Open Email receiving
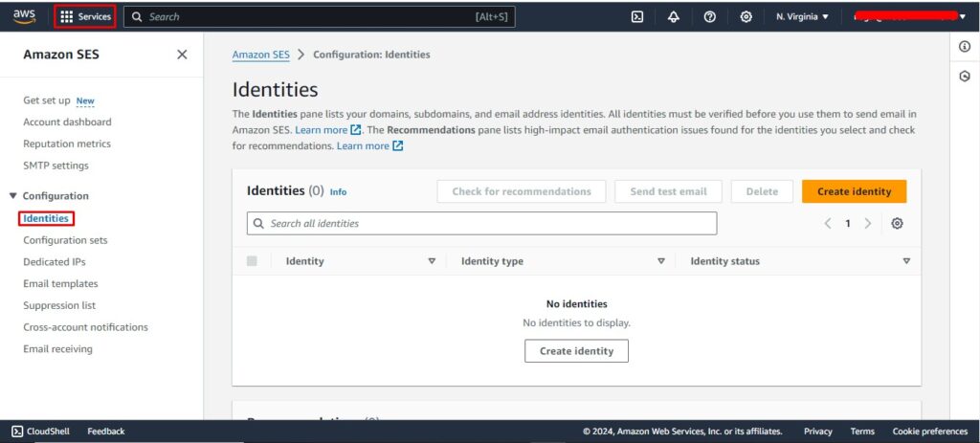The image size is (980, 443). click(57, 348)
